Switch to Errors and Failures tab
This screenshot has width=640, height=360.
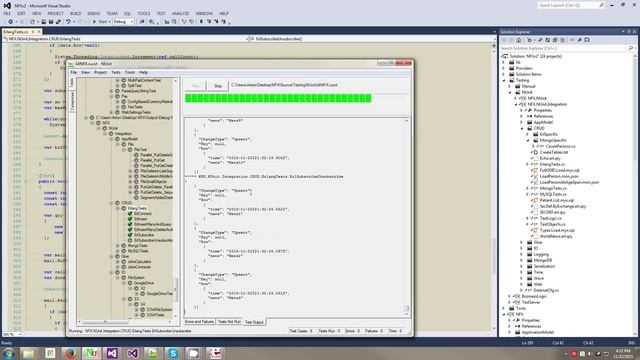click(199, 322)
